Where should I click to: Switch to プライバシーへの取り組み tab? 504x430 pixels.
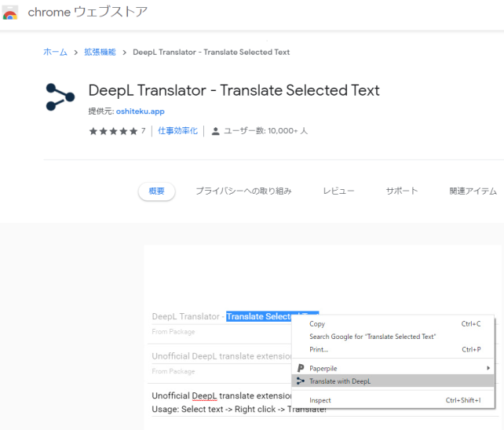tap(243, 191)
